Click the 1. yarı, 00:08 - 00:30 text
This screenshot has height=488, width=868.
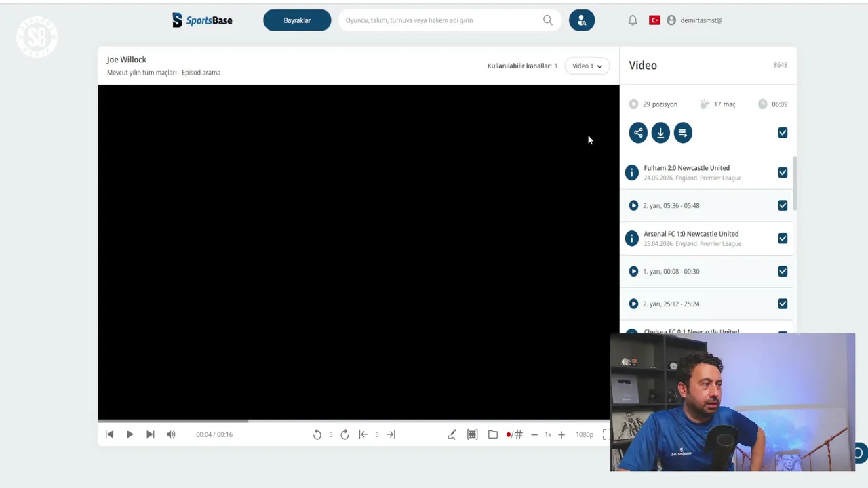(671, 271)
